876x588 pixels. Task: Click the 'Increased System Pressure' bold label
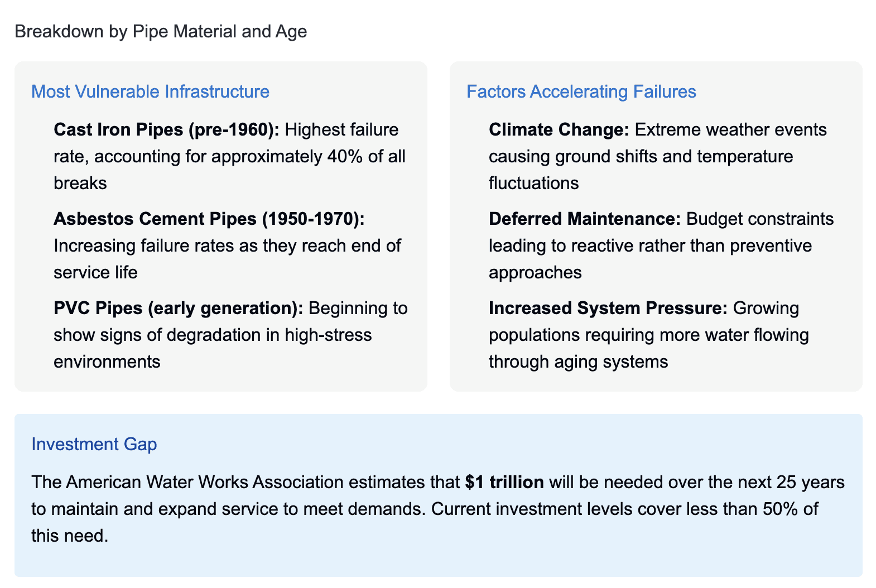pos(608,308)
